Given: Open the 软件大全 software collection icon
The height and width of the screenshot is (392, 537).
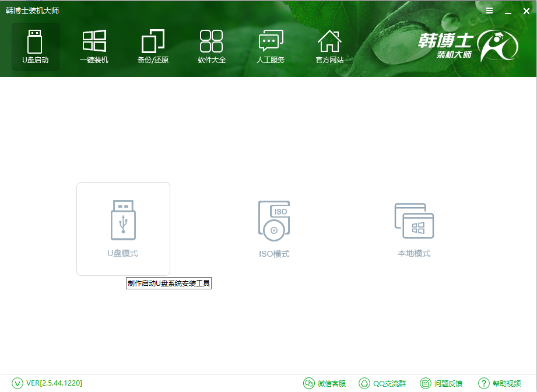Looking at the screenshot, I should [x=211, y=47].
